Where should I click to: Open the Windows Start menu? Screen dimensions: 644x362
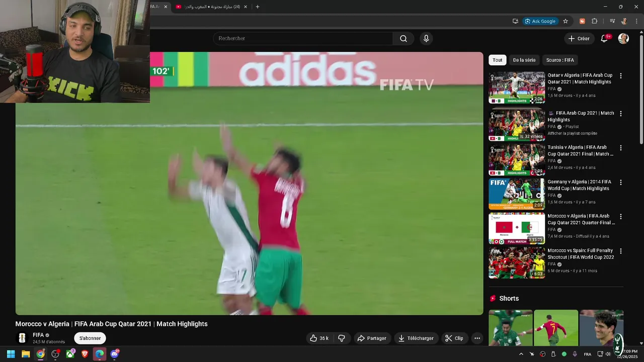coord(11,354)
